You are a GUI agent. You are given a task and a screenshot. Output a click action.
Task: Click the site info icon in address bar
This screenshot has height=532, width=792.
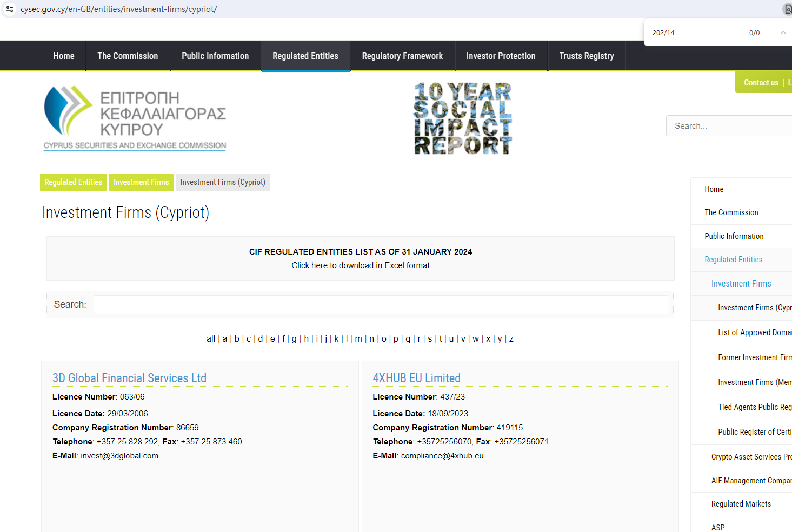10,9
